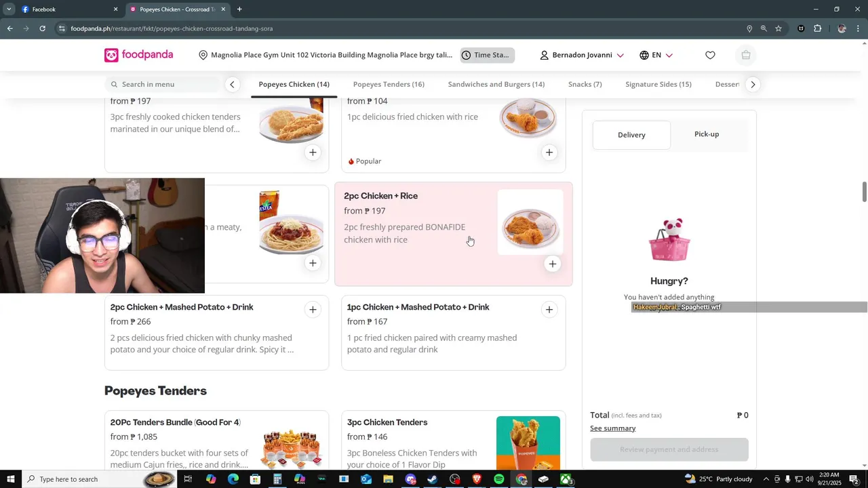
Task: Open Brave browser from taskbar
Action: click(477, 479)
